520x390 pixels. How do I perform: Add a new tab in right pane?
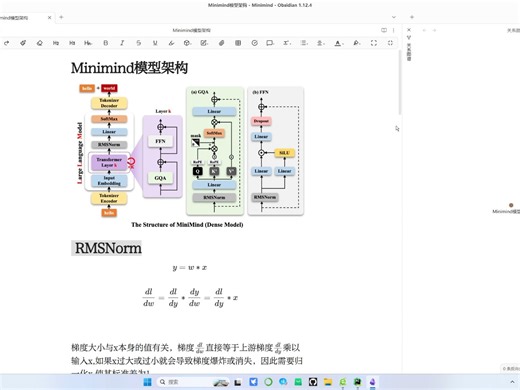(x=412, y=17)
